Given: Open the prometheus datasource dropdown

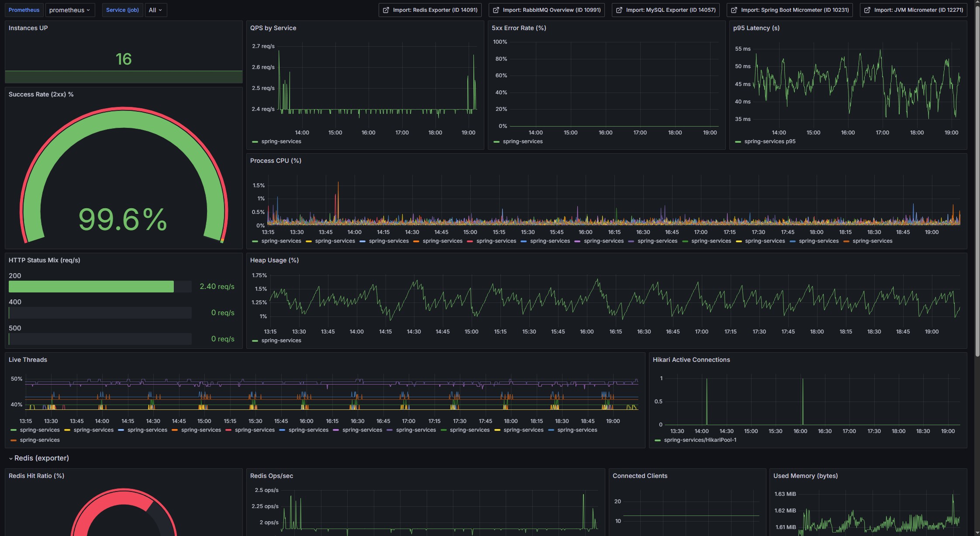Looking at the screenshot, I should [x=70, y=10].
